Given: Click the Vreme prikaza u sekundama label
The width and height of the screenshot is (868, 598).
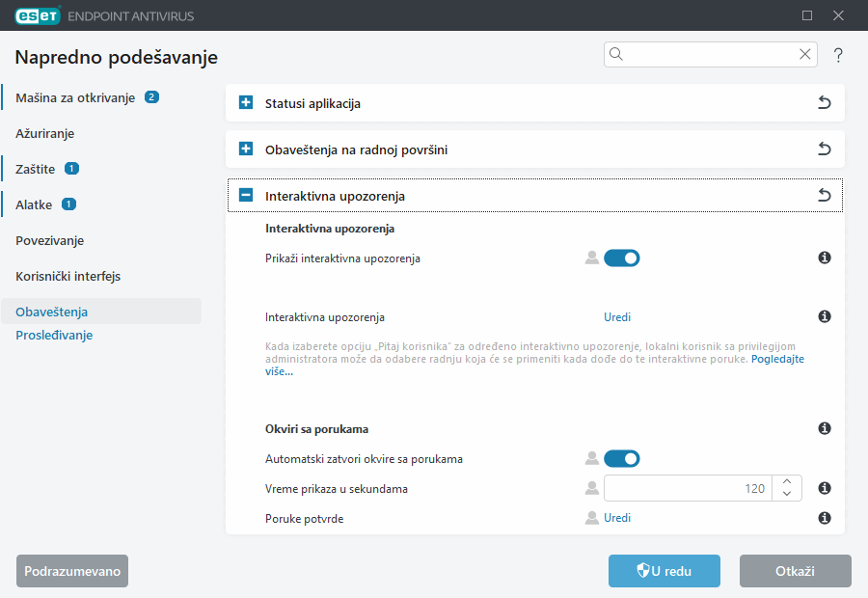Looking at the screenshot, I should coord(337,489).
